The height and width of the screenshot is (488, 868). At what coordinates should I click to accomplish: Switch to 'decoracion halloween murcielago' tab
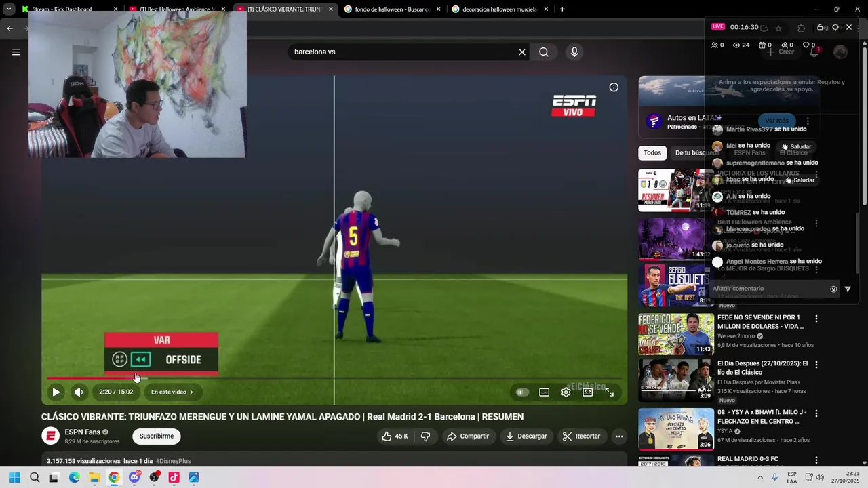[x=500, y=9]
